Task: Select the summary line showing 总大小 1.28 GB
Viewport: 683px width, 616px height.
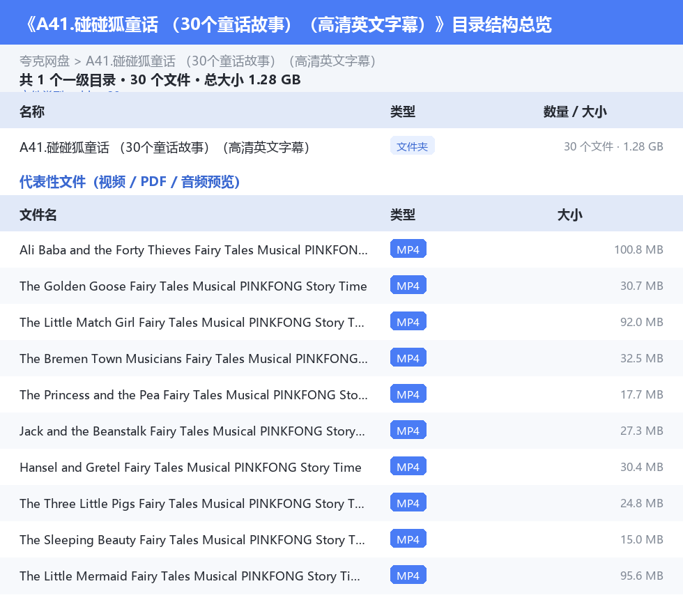Action: tap(160, 79)
